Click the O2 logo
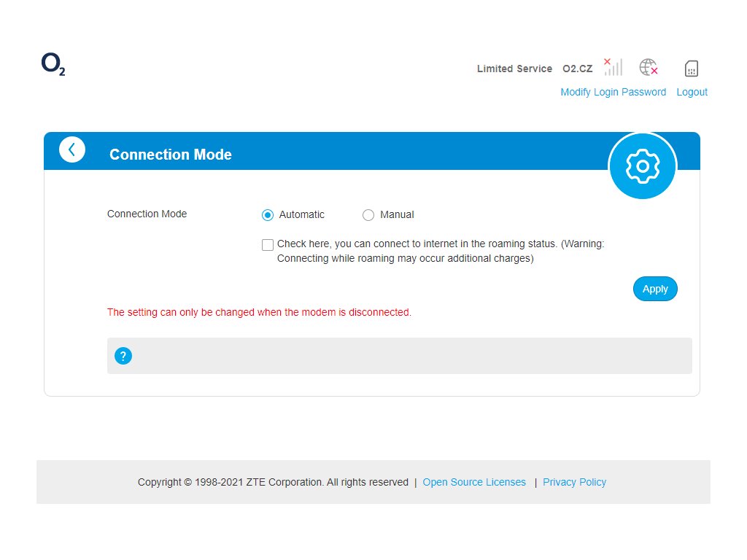 (x=53, y=66)
